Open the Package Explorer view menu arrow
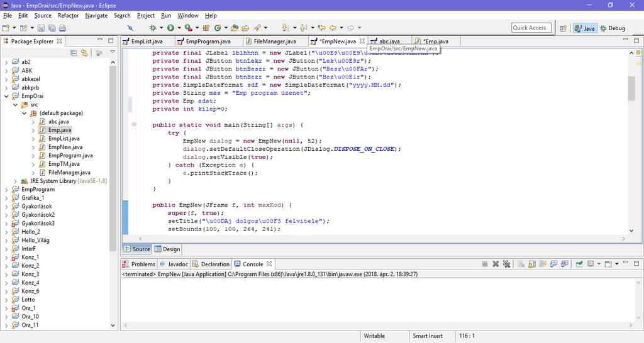 point(113,53)
